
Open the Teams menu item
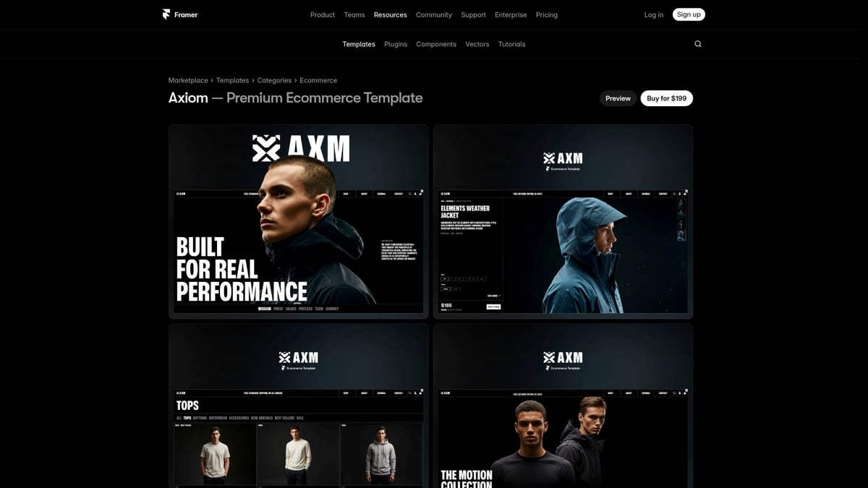click(354, 14)
